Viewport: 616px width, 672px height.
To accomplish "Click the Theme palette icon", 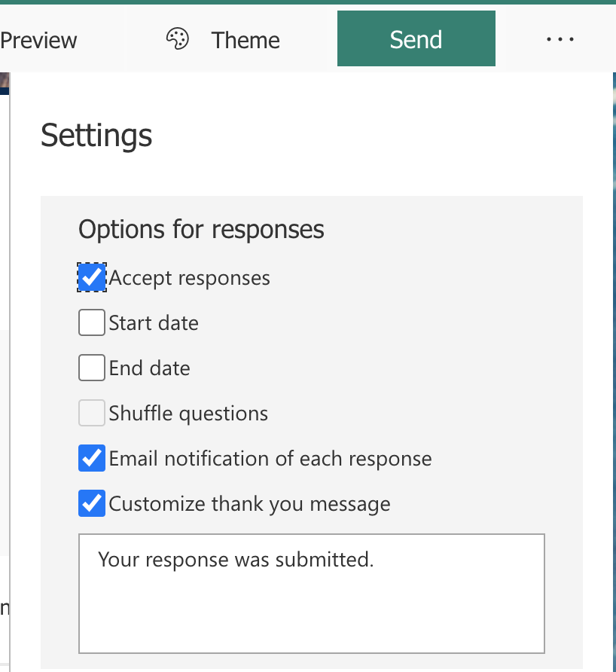I will 178,39.
